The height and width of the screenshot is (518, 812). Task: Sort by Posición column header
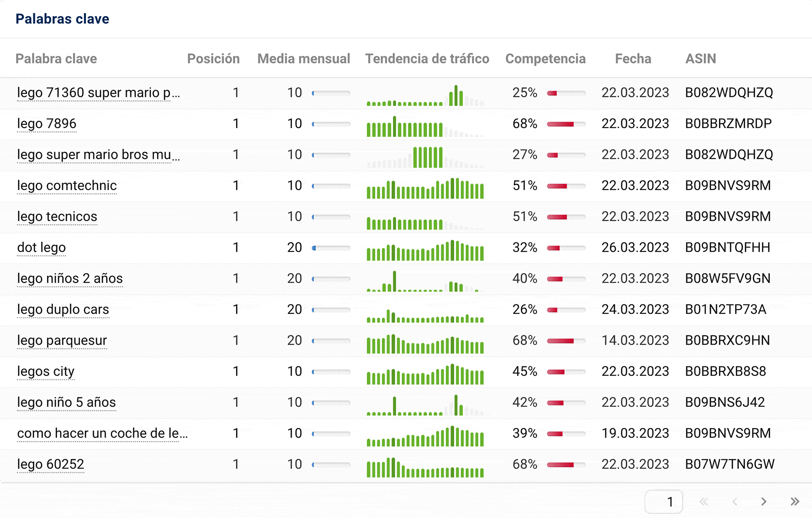[x=213, y=59]
